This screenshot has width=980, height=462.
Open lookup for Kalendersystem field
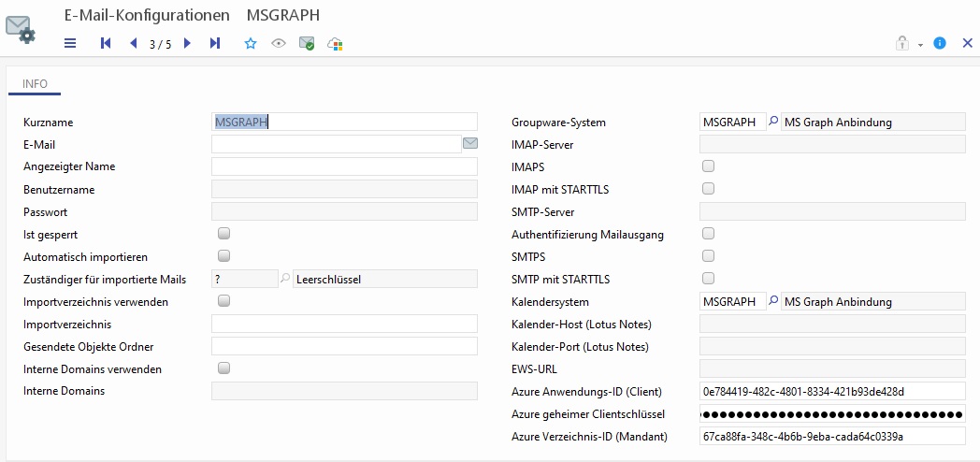773,301
